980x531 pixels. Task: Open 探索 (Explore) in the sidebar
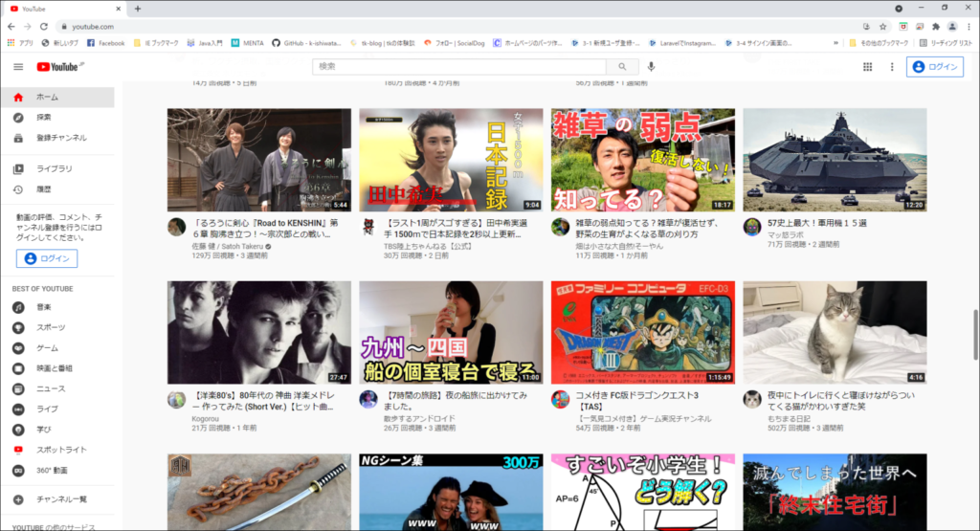(44, 118)
